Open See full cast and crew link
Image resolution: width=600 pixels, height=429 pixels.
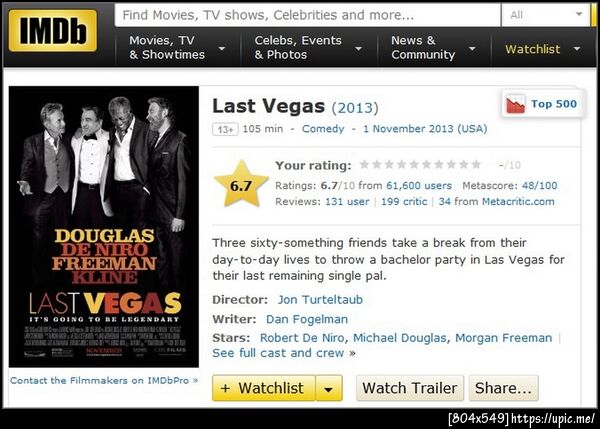278,353
